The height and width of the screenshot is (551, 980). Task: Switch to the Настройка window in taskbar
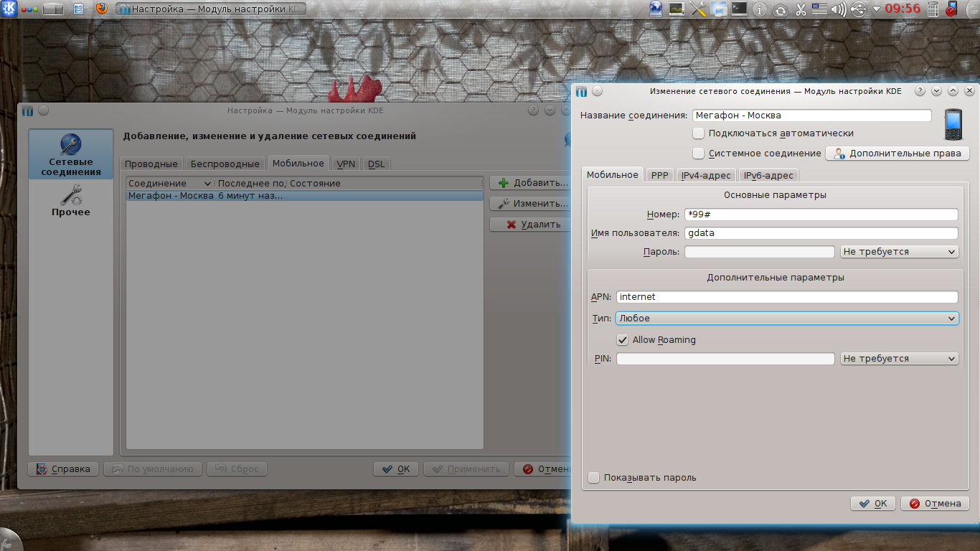click(x=210, y=9)
